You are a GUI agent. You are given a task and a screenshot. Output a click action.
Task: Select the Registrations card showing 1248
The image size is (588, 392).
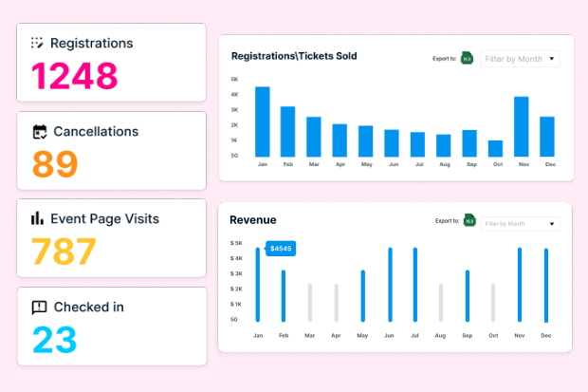[112, 63]
